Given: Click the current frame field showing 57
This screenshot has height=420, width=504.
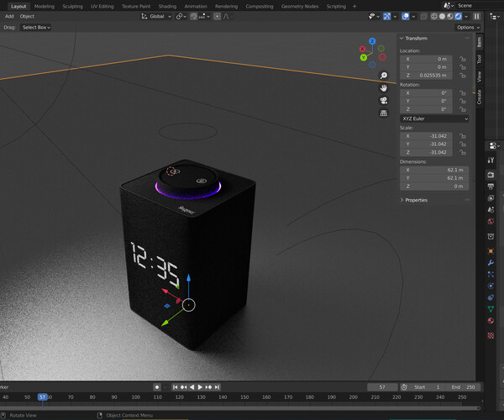Looking at the screenshot, I should coord(382,387).
